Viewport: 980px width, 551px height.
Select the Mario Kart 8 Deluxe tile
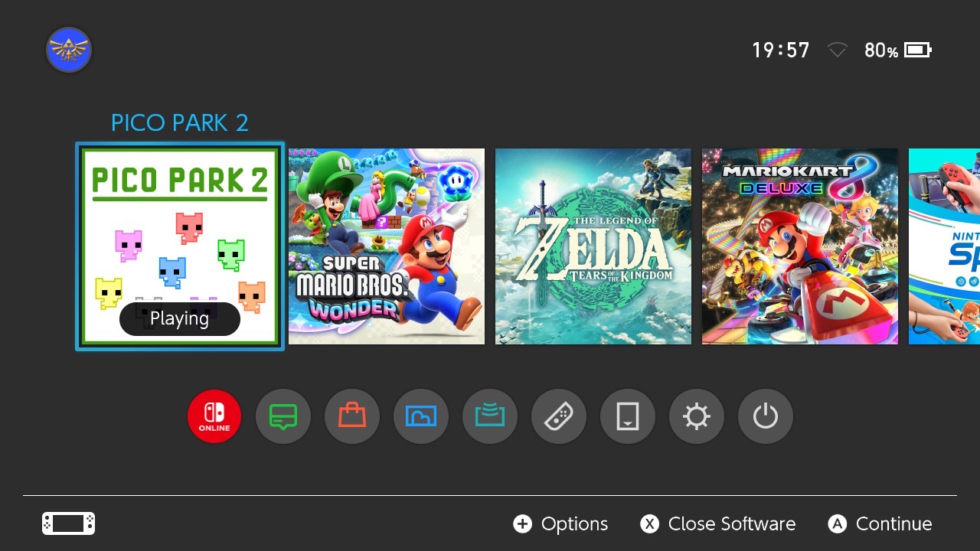[x=800, y=246]
